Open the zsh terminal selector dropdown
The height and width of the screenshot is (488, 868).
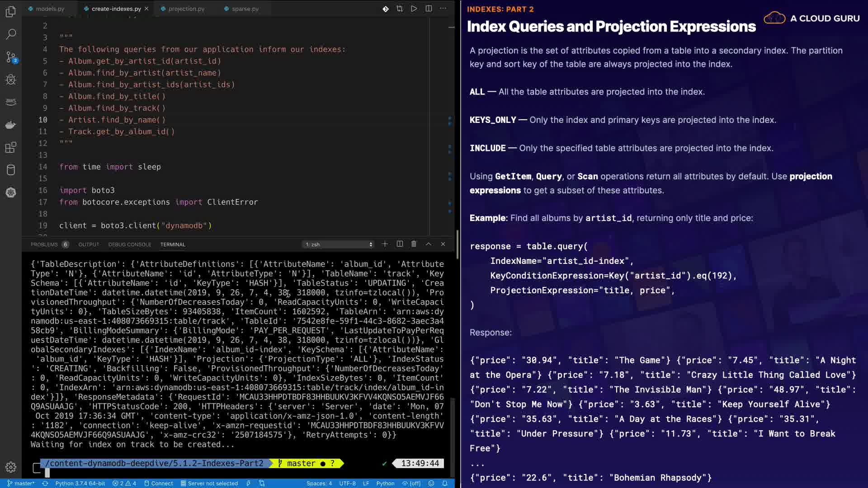point(339,244)
